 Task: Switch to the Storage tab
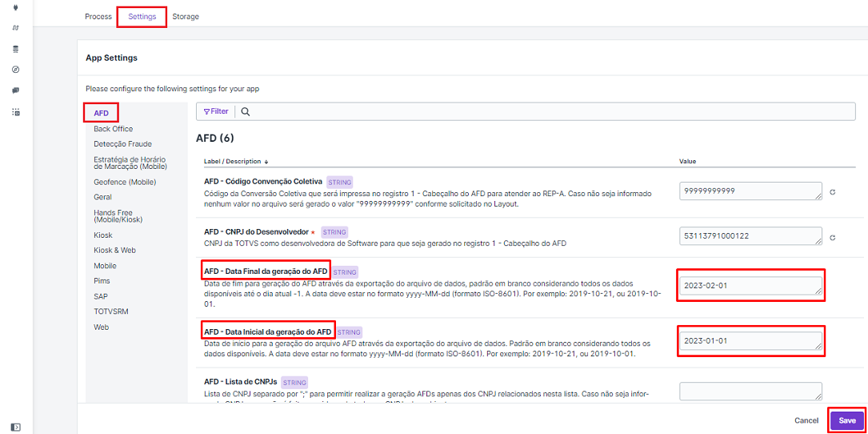pyautogui.click(x=186, y=17)
